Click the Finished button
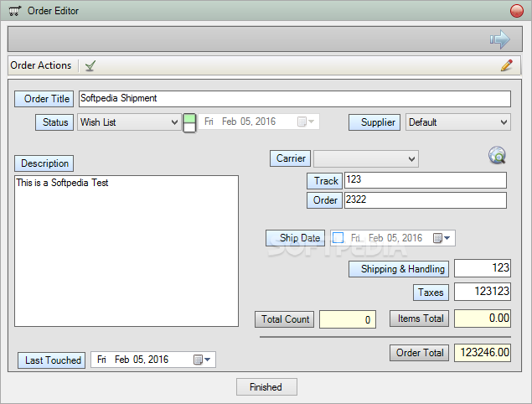Screen dimensions: 532x404 point(266,387)
